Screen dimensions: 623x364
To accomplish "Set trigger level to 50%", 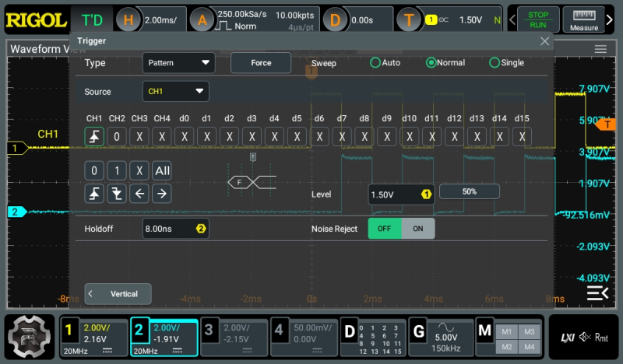I will (x=469, y=191).
